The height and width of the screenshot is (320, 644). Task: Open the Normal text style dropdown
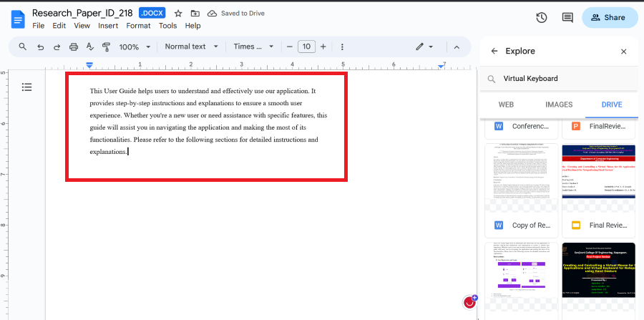pos(191,47)
